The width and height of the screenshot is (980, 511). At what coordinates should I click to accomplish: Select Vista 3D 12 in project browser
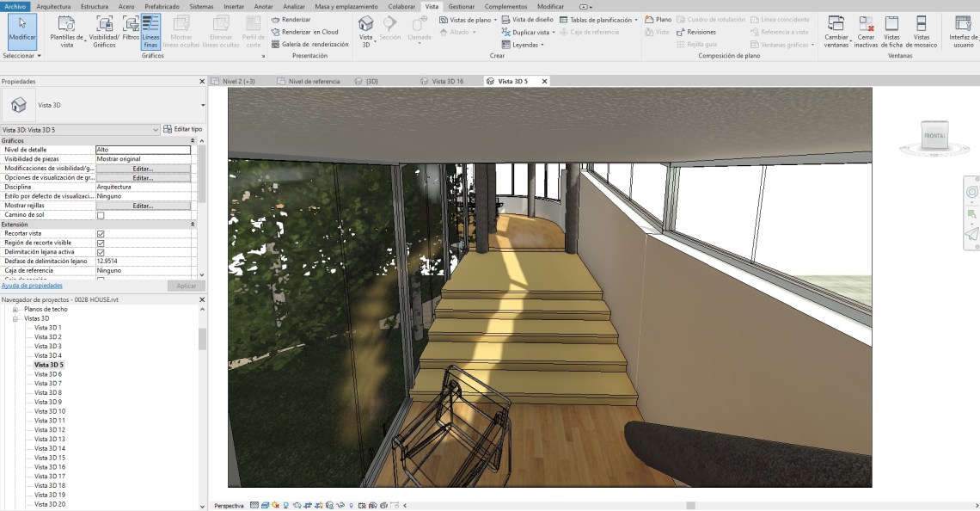(x=50, y=429)
